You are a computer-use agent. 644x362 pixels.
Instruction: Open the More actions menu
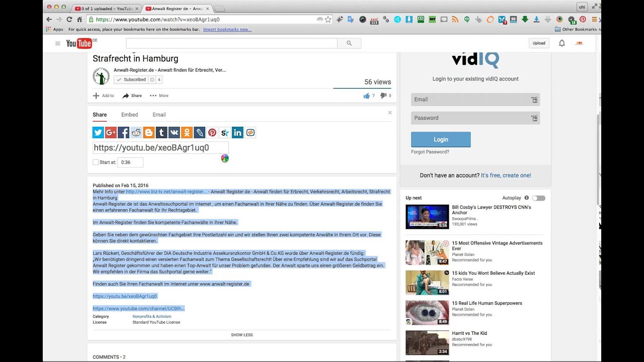pos(159,96)
